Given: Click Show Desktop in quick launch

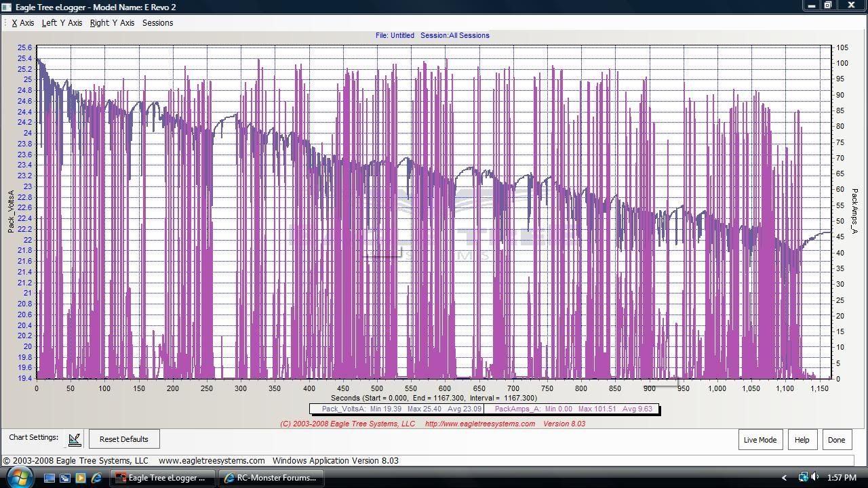Looking at the screenshot, I should (50, 478).
